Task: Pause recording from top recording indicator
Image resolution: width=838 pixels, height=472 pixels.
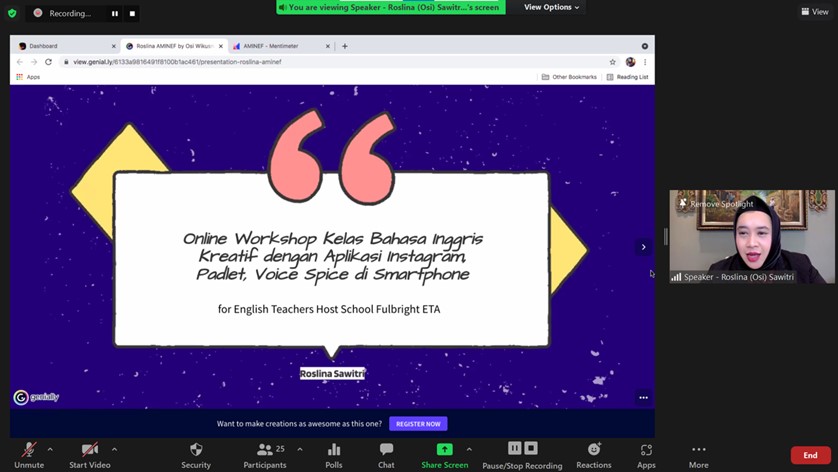Action: (x=115, y=13)
